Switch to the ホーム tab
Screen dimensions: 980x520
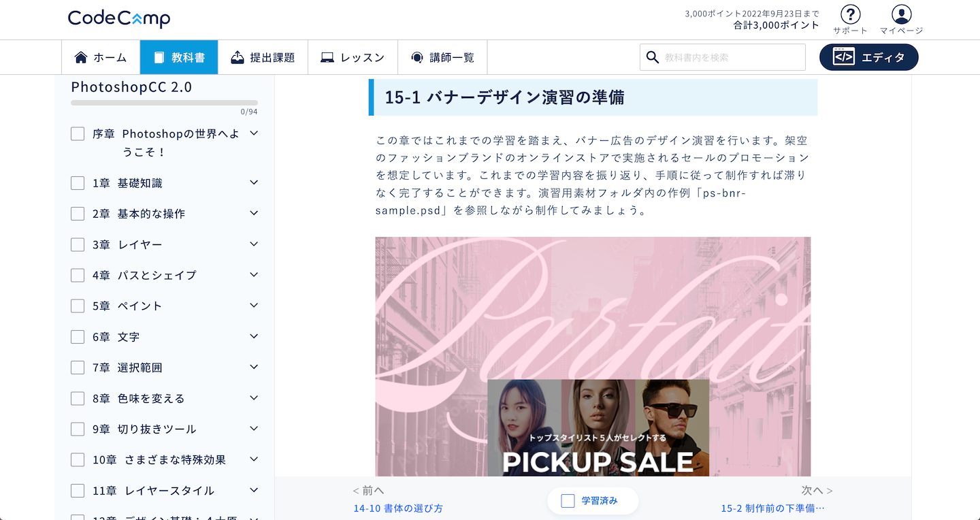coord(101,57)
